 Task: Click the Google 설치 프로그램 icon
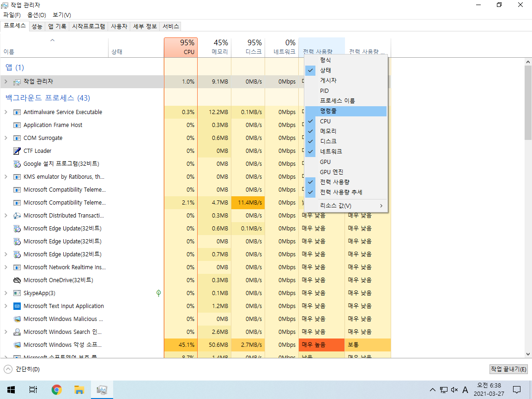tap(17, 164)
